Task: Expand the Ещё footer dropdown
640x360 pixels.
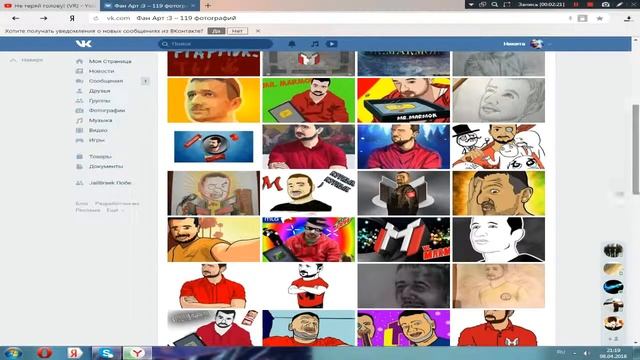Action: point(115,210)
